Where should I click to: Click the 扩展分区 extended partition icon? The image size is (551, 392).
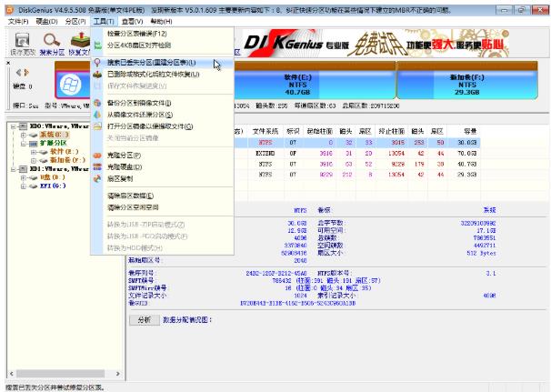pyautogui.click(x=34, y=143)
